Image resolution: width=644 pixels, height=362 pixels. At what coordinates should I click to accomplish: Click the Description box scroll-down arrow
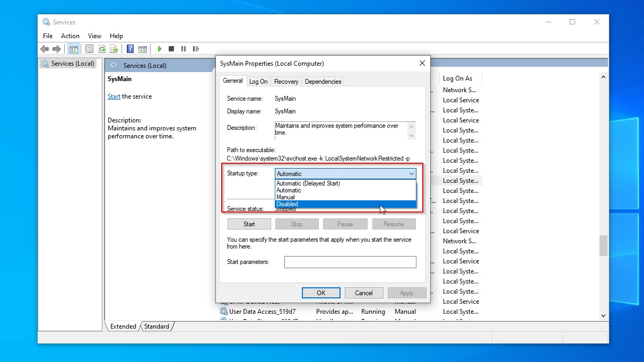411,135
